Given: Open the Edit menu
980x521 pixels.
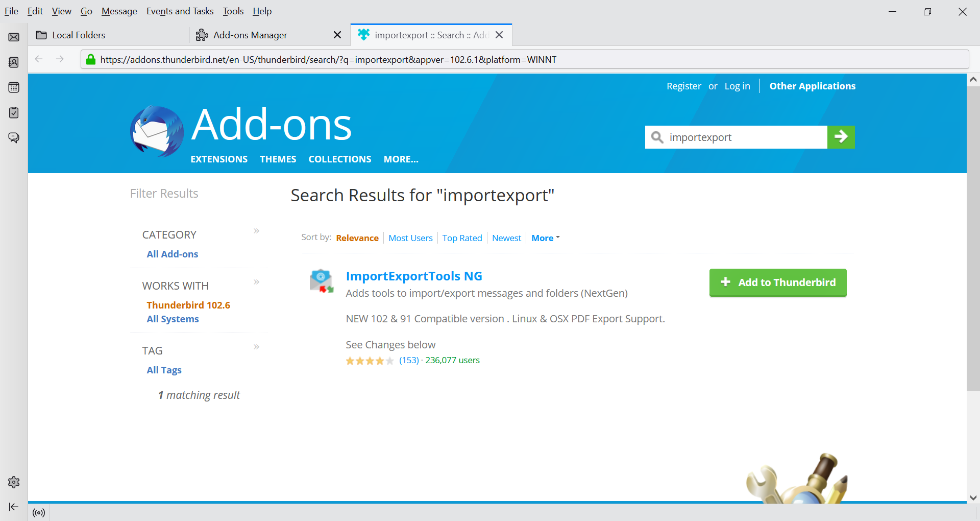Looking at the screenshot, I should point(35,11).
